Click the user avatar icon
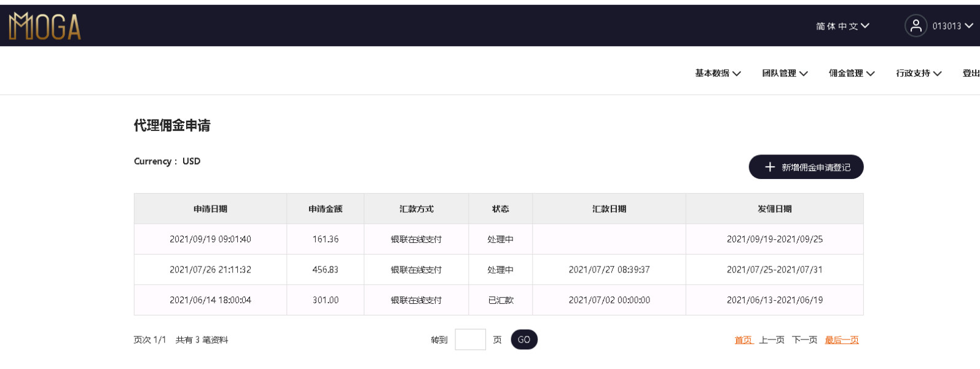The width and height of the screenshot is (980, 369). [915, 26]
